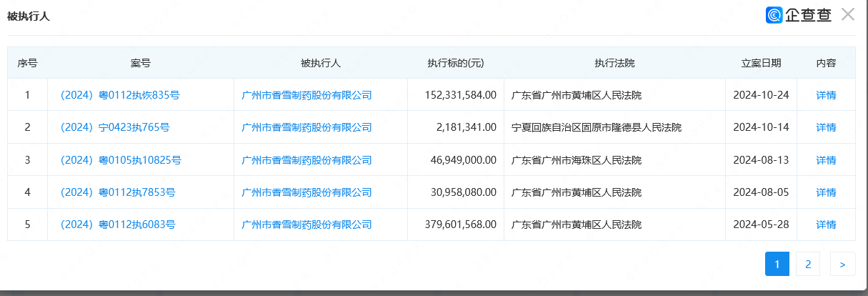Viewport: 868px width, 296px height.
Task: Click the 案号 column header
Action: click(141, 63)
